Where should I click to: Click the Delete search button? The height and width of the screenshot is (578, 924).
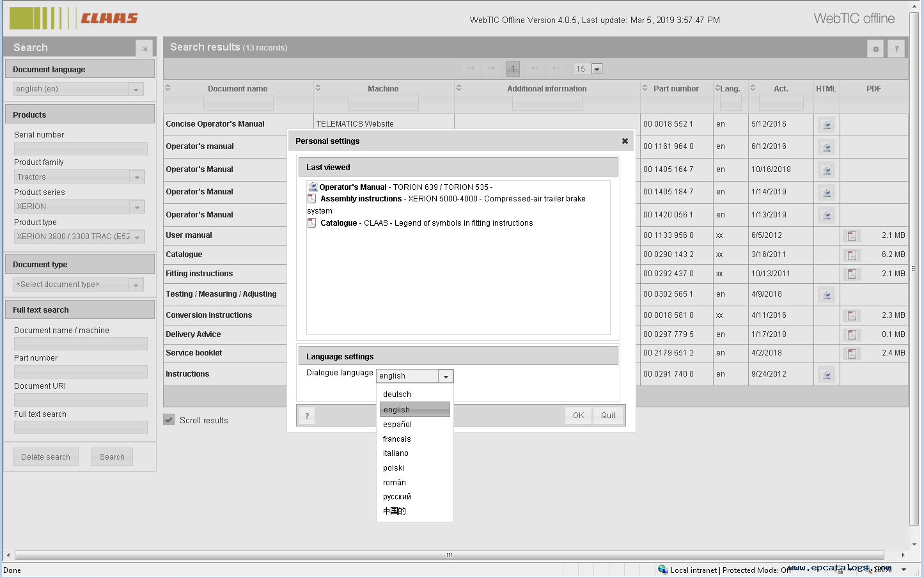point(45,457)
